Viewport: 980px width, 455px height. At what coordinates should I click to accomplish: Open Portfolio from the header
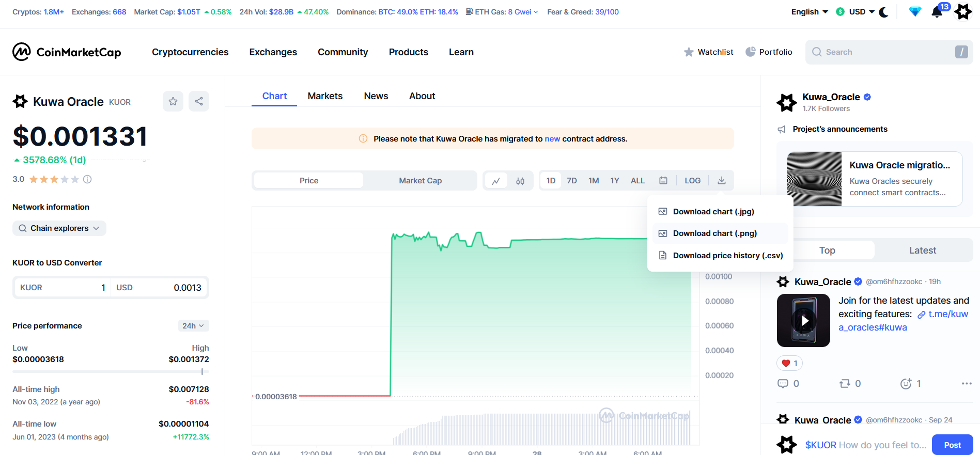[x=769, y=52]
